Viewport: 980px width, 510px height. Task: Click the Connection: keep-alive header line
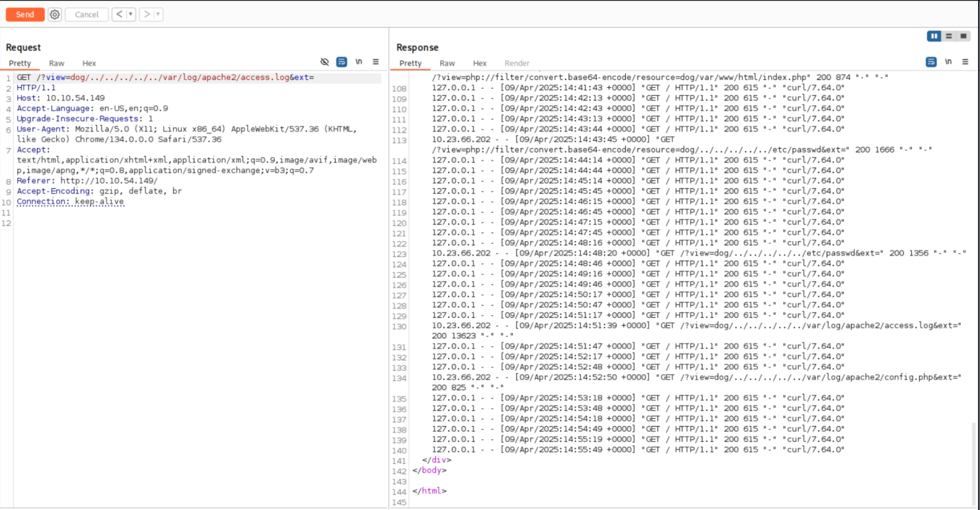tap(70, 201)
